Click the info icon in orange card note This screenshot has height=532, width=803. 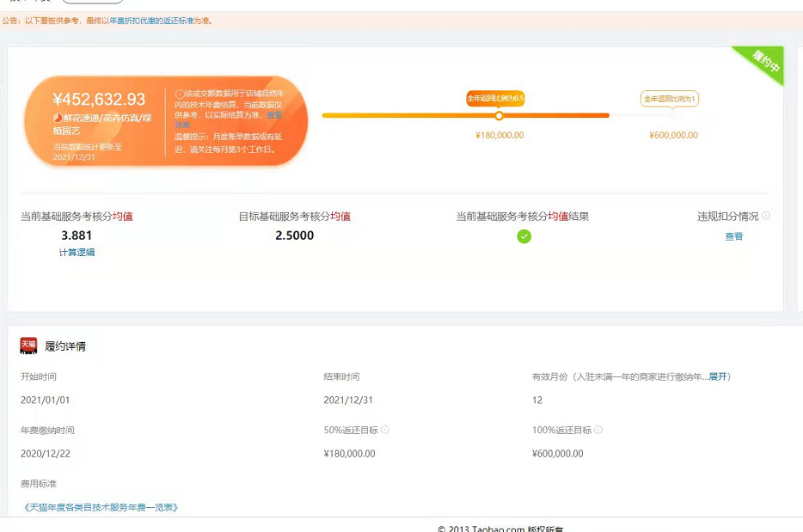coord(180,94)
